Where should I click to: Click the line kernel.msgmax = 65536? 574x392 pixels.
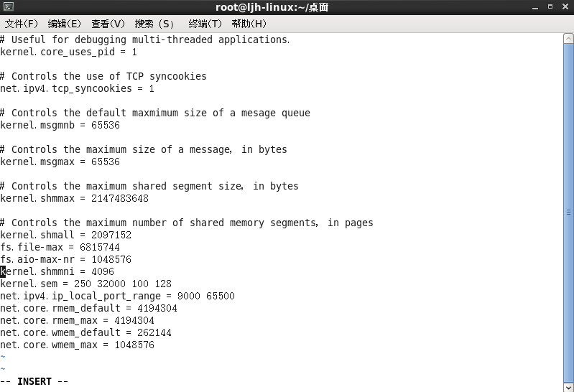coord(60,162)
